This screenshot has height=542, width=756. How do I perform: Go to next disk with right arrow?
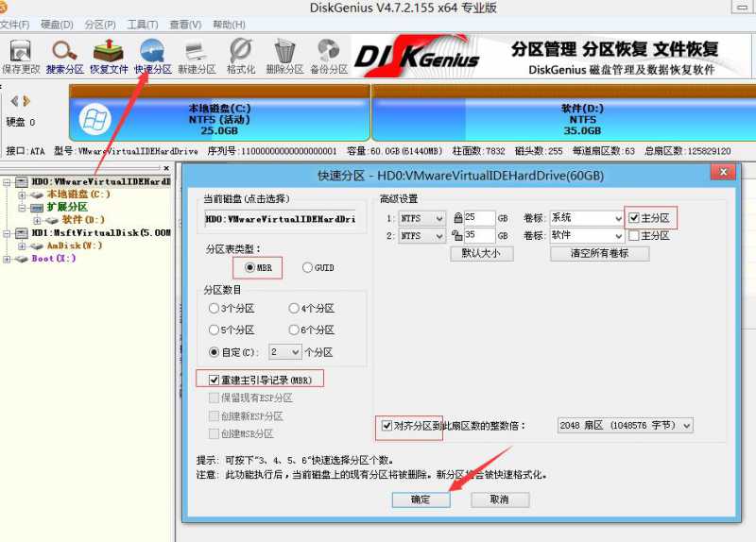pos(26,101)
